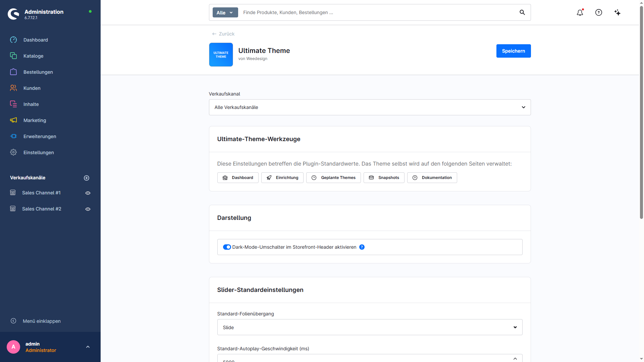Click the Marketing megaphone icon
The image size is (644, 362).
(x=13, y=120)
